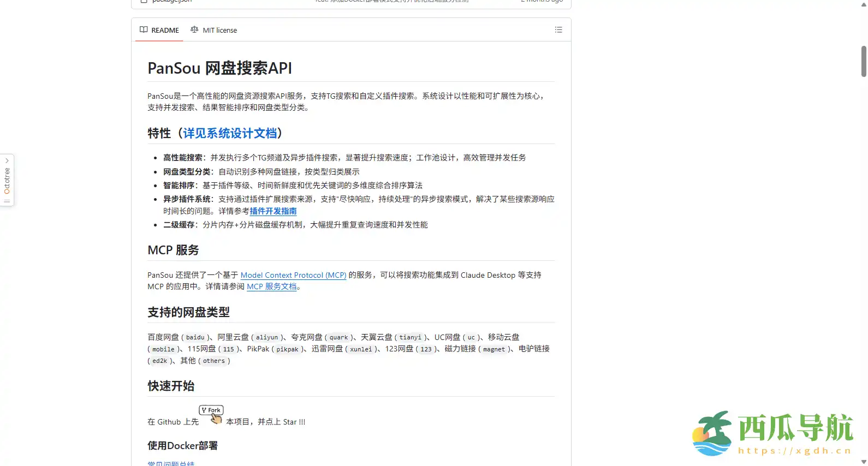Open the README outline list icon
868x466 pixels.
558,30
